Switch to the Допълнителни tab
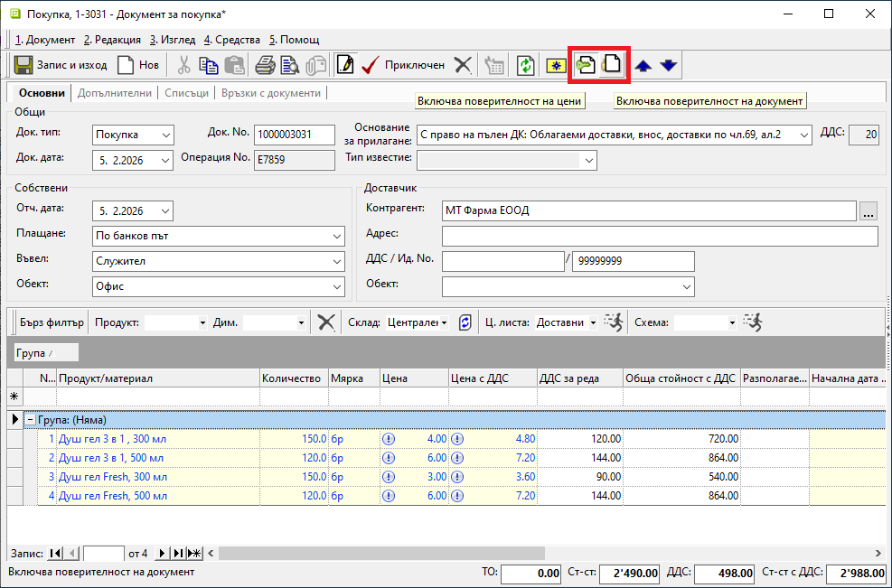Image resolution: width=892 pixels, height=588 pixels. click(115, 93)
